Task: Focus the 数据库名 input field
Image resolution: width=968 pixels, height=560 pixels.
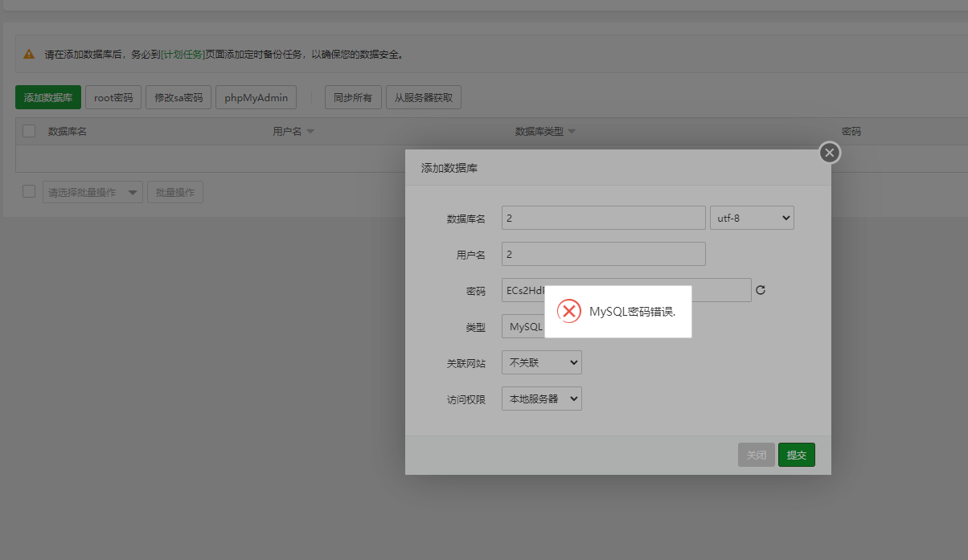Action: tap(604, 218)
